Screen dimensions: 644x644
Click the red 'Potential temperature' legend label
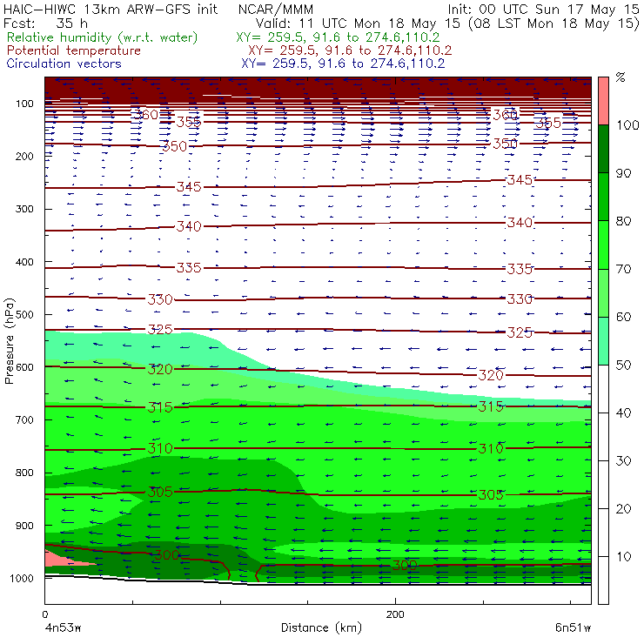tap(74, 50)
